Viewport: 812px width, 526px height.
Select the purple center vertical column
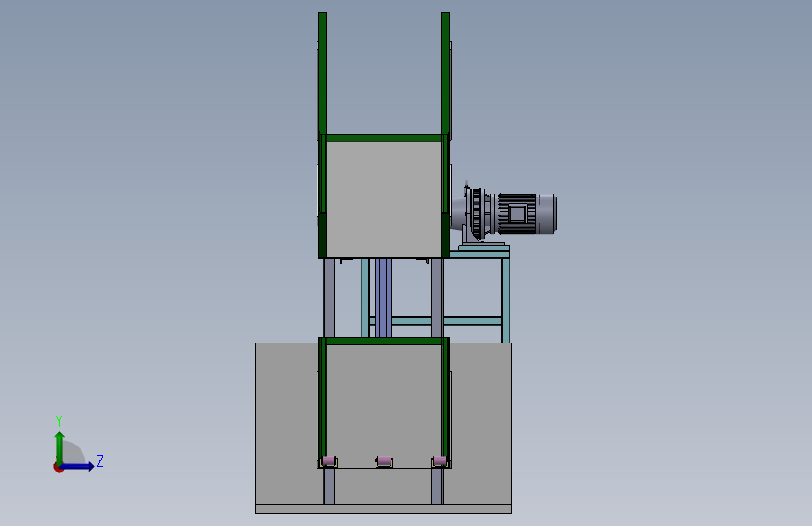(383, 298)
